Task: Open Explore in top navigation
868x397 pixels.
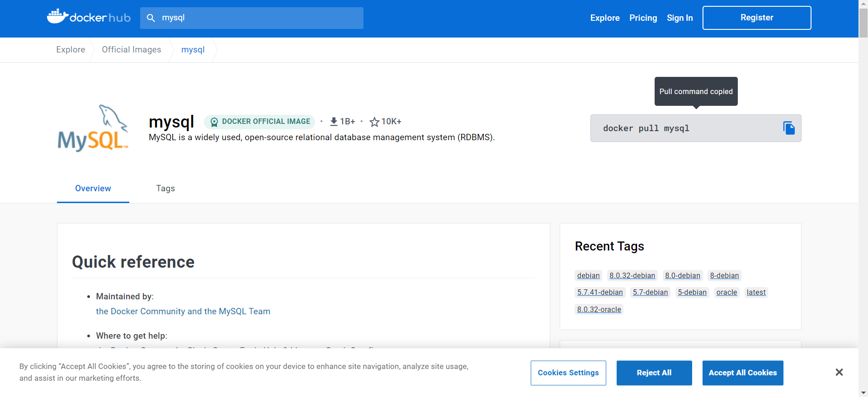Action: point(605,18)
